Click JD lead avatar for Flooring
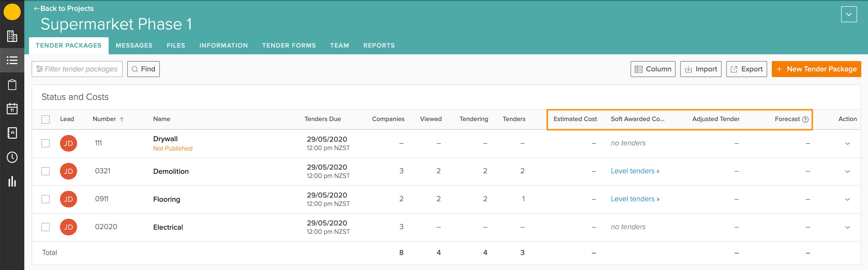This screenshot has height=270, width=868. 68,199
